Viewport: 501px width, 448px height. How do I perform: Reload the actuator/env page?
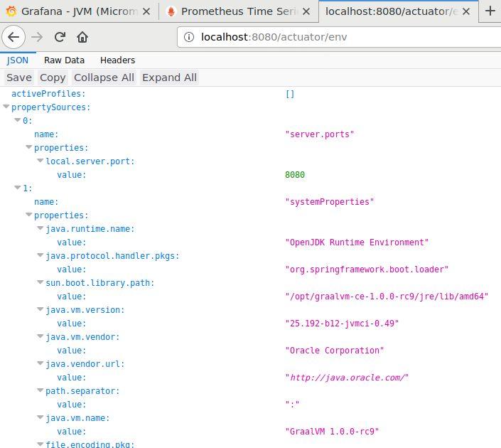60,37
